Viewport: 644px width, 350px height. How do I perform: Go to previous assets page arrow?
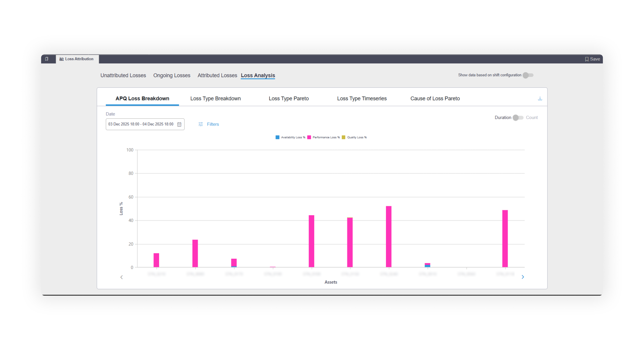click(x=122, y=277)
